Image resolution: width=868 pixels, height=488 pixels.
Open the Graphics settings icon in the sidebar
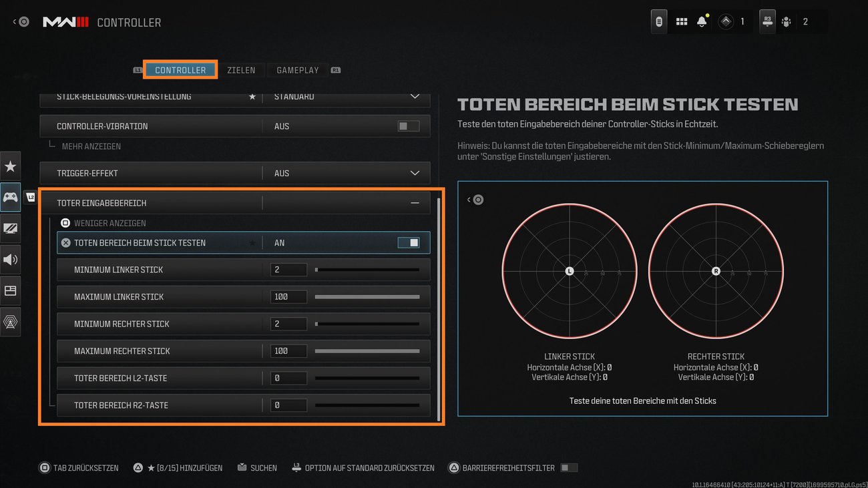point(11,228)
